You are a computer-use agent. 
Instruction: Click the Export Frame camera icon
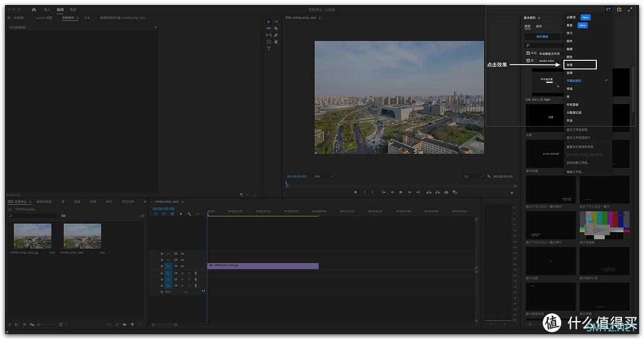[x=447, y=192]
